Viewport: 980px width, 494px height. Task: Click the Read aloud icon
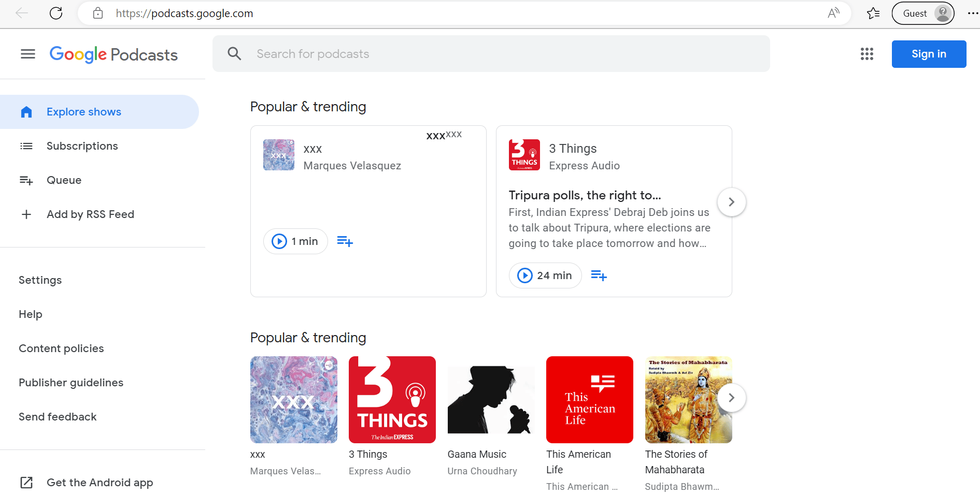tap(833, 13)
